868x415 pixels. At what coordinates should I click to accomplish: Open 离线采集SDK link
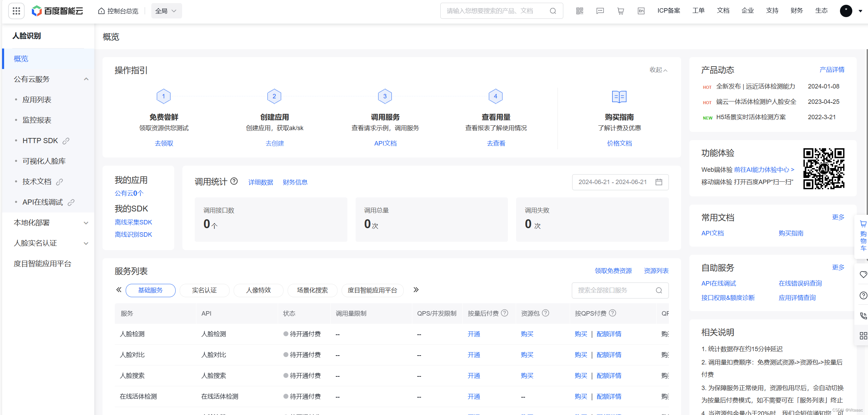[x=133, y=222]
